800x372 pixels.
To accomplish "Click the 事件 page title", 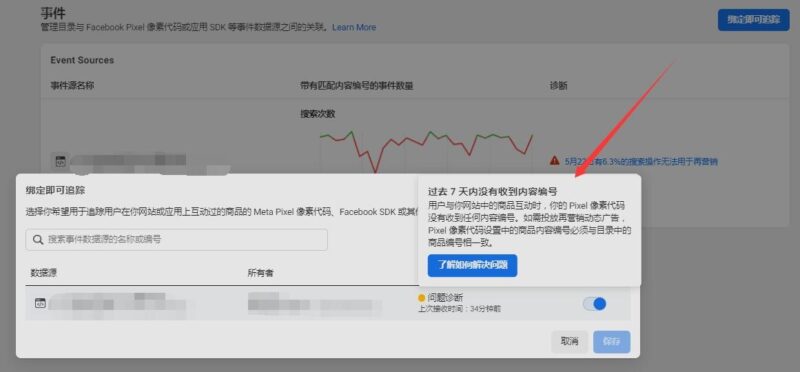I will (x=53, y=13).
